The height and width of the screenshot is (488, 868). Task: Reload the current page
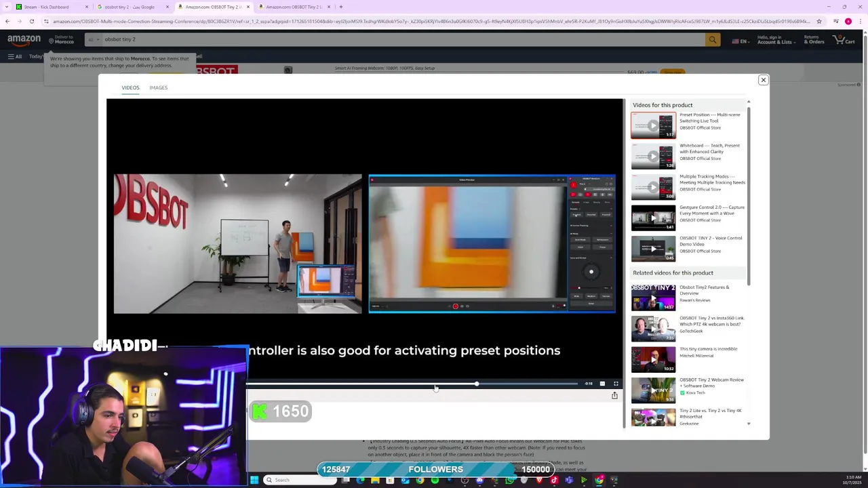click(31, 21)
